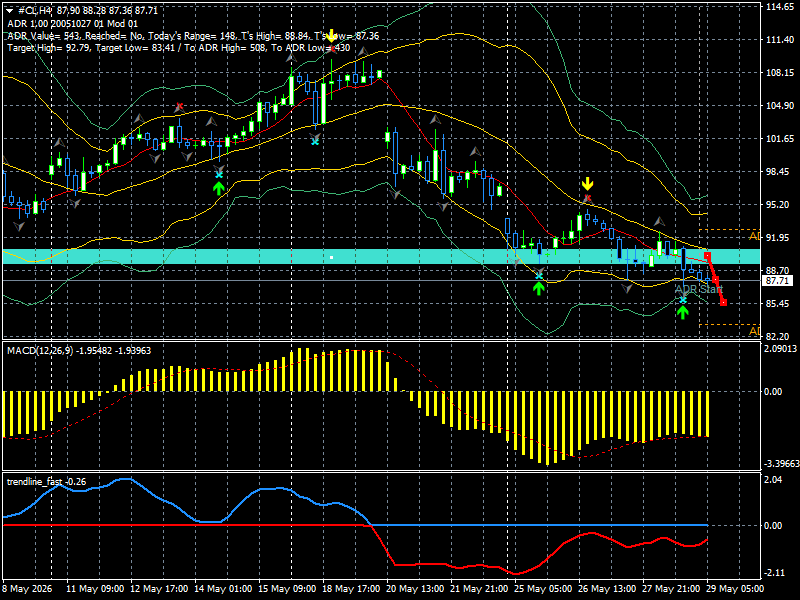Click the 26 May 13:00 time axis label
The width and height of the screenshot is (800, 600).
607,589
